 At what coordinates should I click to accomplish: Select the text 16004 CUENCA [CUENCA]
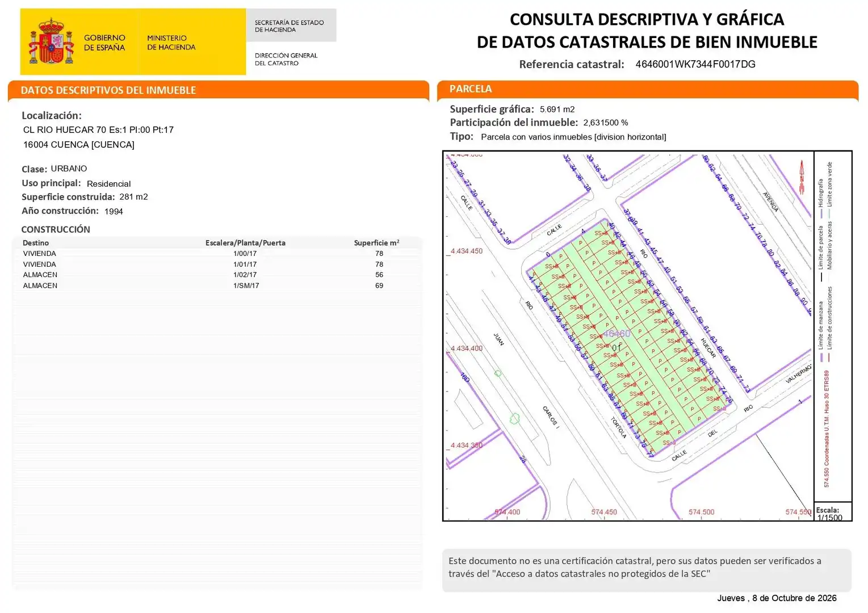tap(79, 145)
